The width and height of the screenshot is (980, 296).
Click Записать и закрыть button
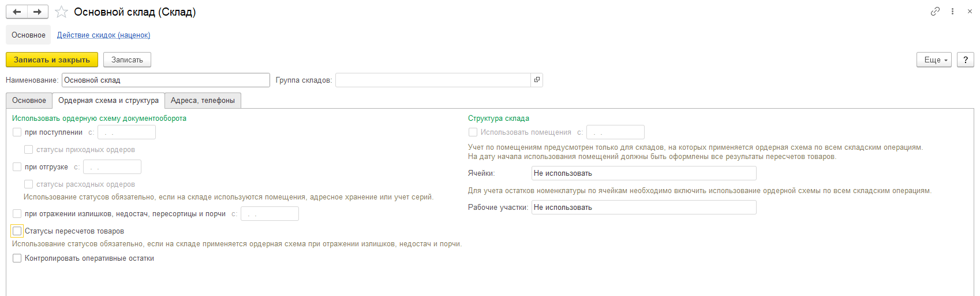click(x=52, y=60)
